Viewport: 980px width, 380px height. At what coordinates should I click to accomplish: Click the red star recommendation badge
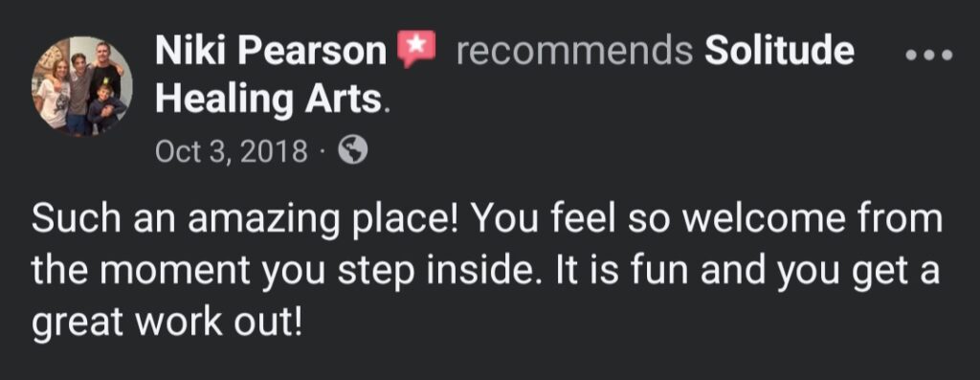tap(416, 50)
